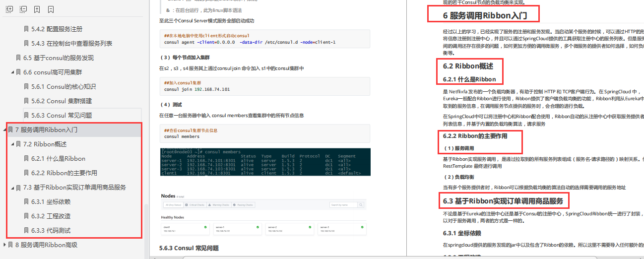644x259 pixels.
Task: Collapse the 7.3 基于Ribbon实现订单调用商品服务 node
Action: [12, 188]
